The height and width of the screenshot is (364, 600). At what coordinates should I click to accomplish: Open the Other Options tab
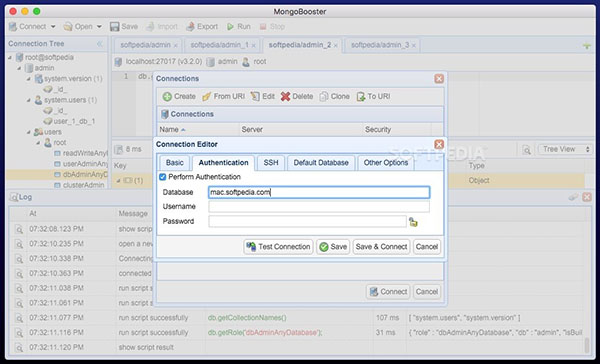[386, 163]
